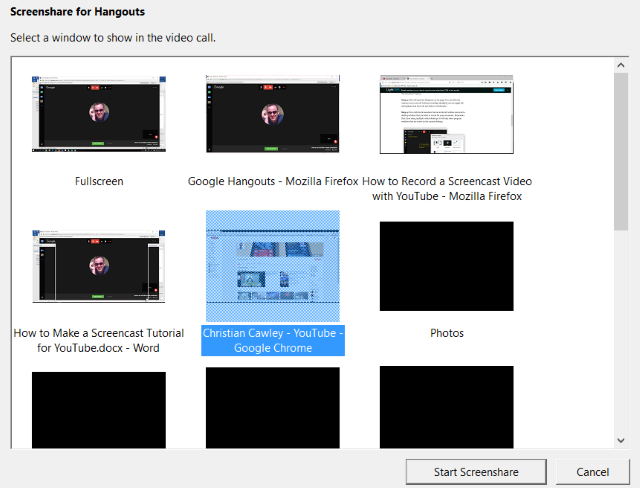
Task: Click the Start Screenshare button
Action: click(476, 472)
